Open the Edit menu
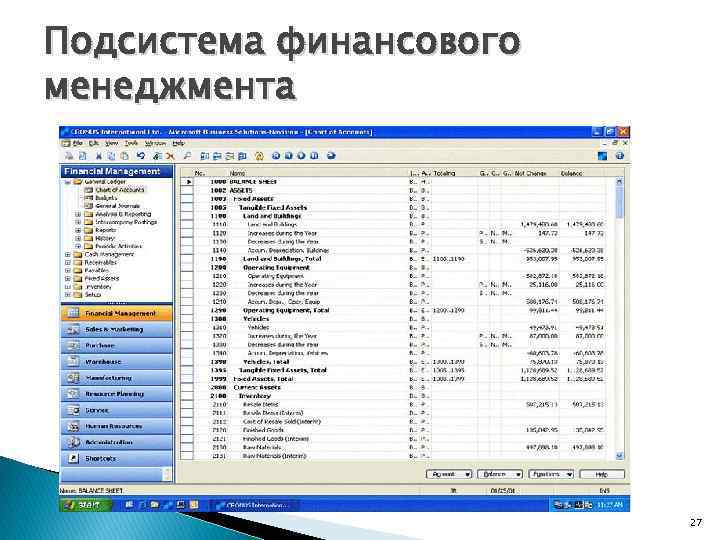 [x=94, y=143]
